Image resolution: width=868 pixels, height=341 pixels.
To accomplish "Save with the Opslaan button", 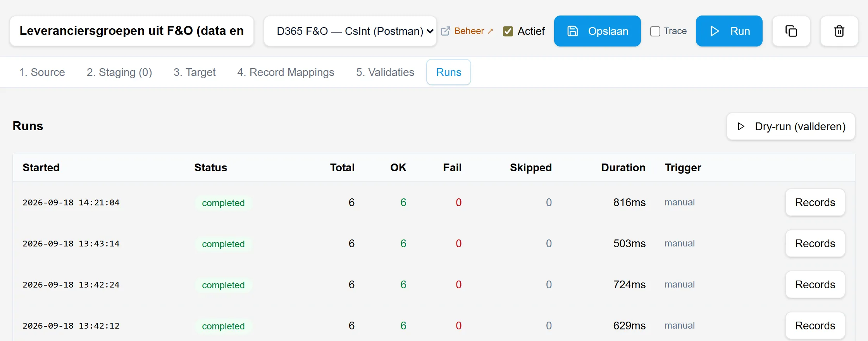I will [x=597, y=31].
